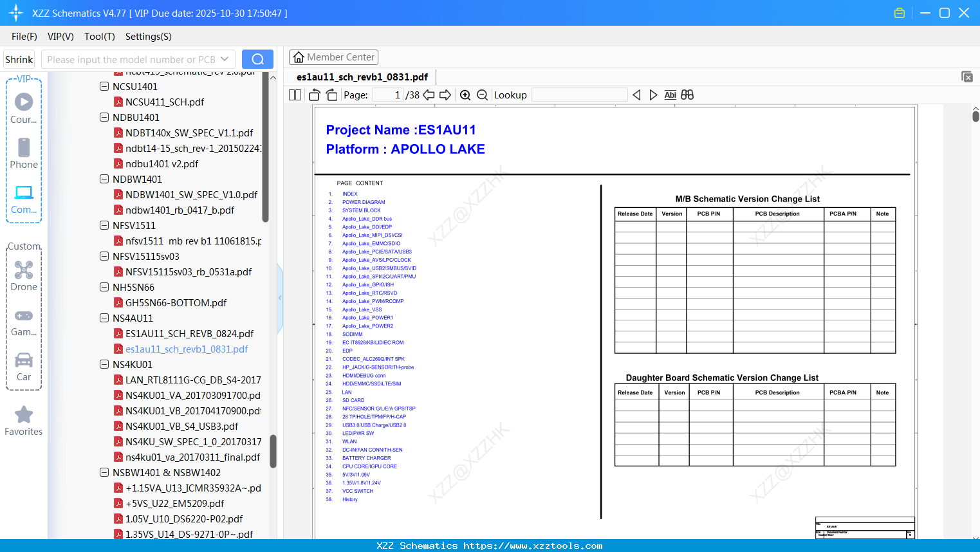Screen dimensions: 980x552
Task: Open the Courses category in the sidebar
Action: pos(24,108)
